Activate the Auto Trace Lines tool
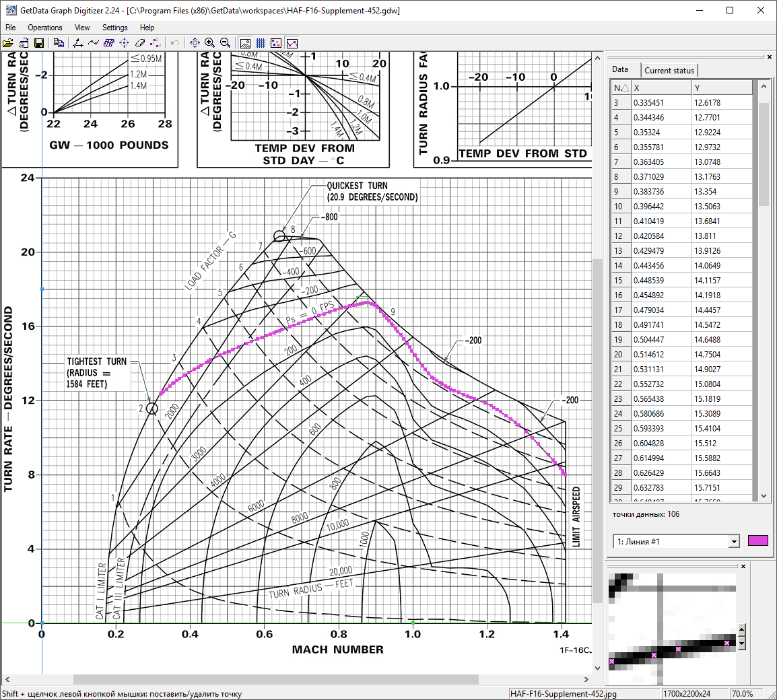This screenshot has width=777, height=700. coord(93,43)
